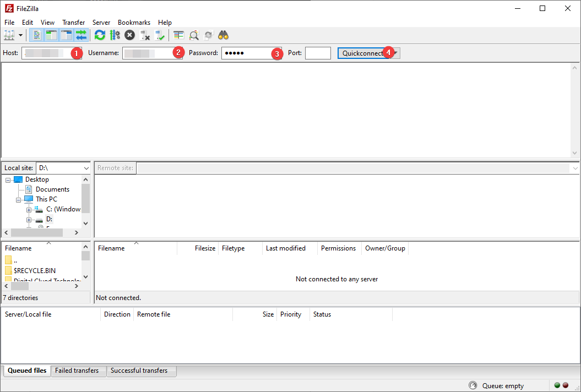Open the Site Manager icon

[x=9, y=35]
